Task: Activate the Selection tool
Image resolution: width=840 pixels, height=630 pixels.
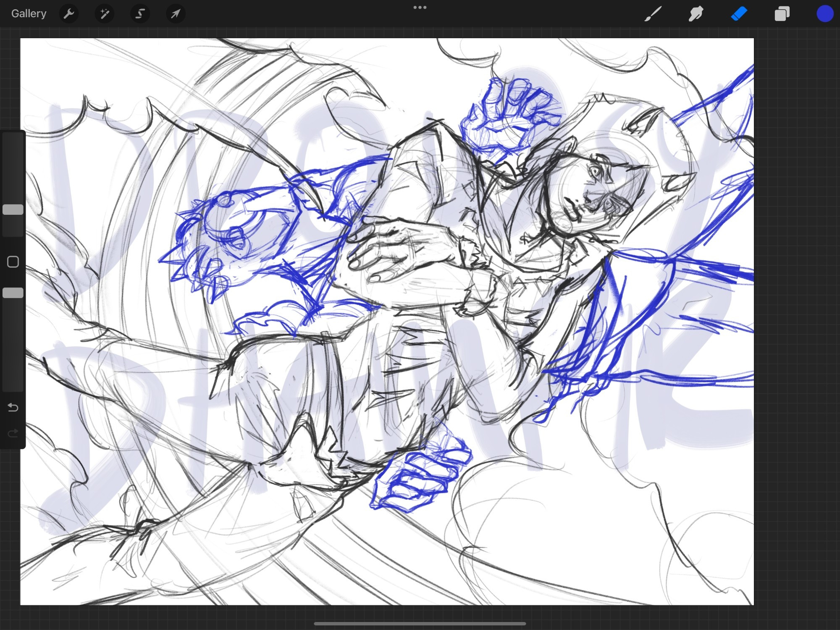Action: [140, 14]
